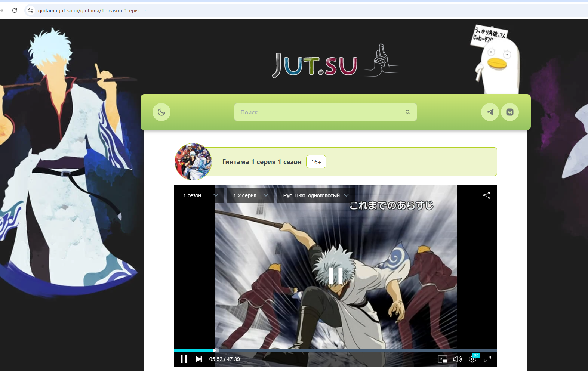Click the address bar URL
Screen dimensions: 588x371
tap(93, 10)
